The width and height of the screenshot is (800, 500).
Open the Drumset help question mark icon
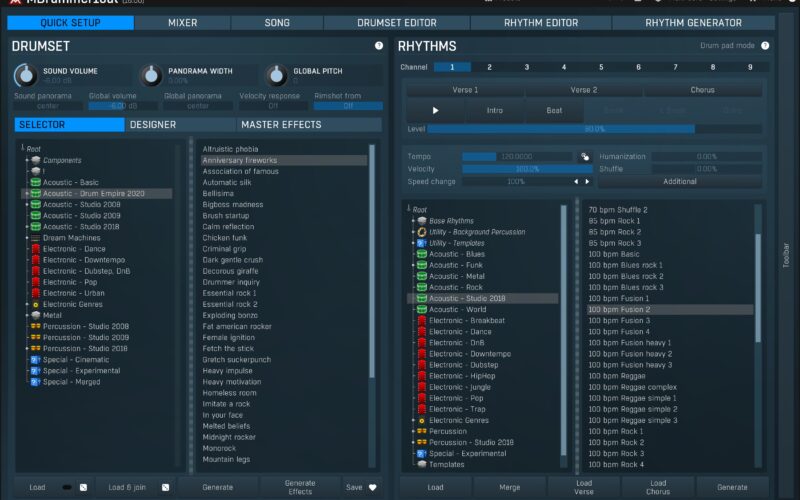(379, 46)
